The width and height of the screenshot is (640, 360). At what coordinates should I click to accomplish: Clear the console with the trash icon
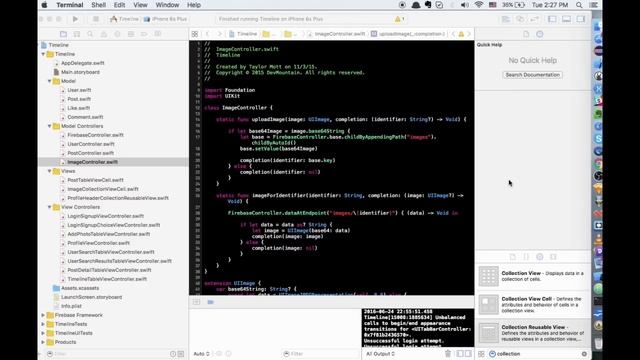coord(448,353)
